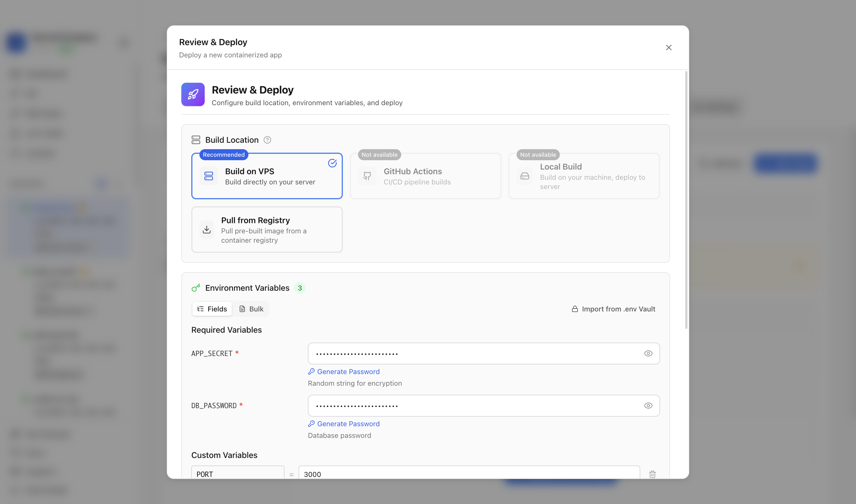
Task: Click key icon beside APP_SECRET Generate Password
Action: [311, 371]
